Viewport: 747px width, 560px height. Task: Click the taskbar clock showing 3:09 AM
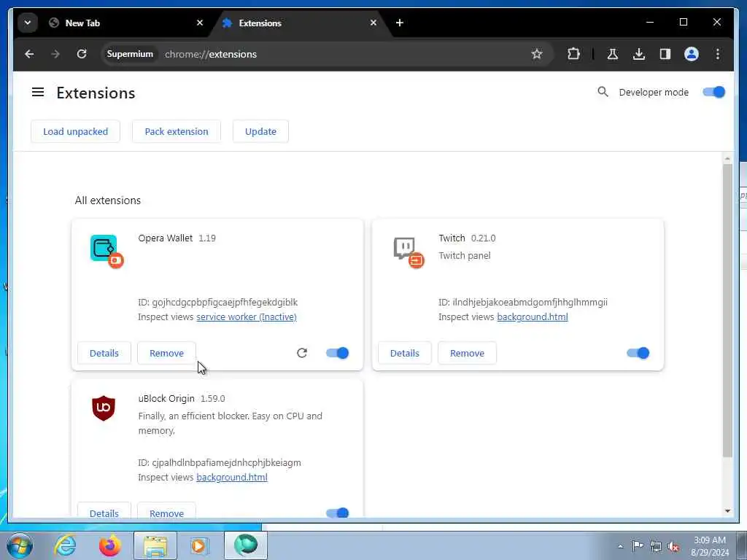(x=709, y=546)
